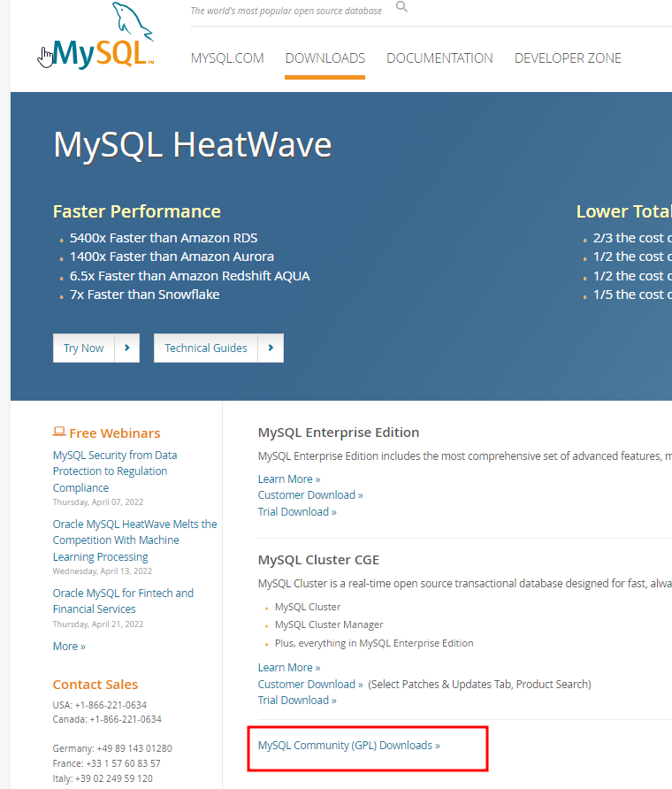Open MySQL Community (GPL) Downloads link

(x=349, y=746)
